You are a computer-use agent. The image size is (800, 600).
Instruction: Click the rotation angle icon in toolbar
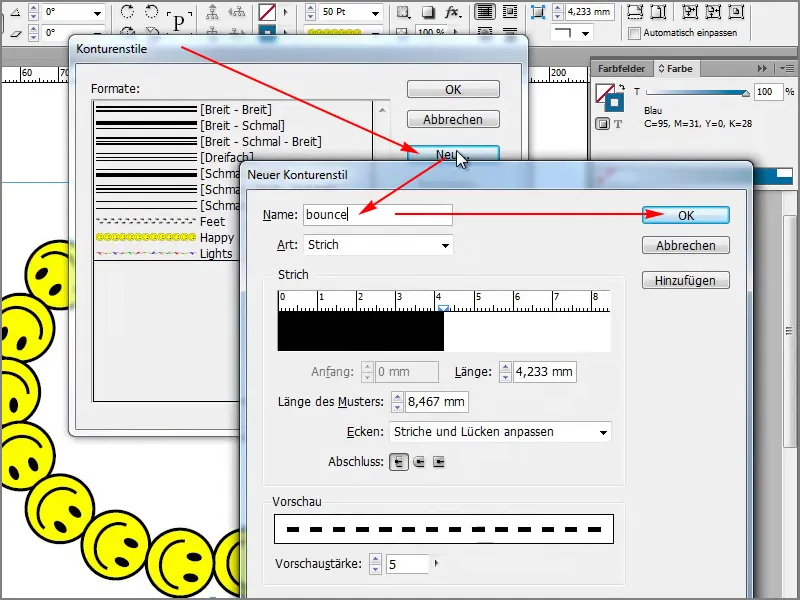coord(15,11)
